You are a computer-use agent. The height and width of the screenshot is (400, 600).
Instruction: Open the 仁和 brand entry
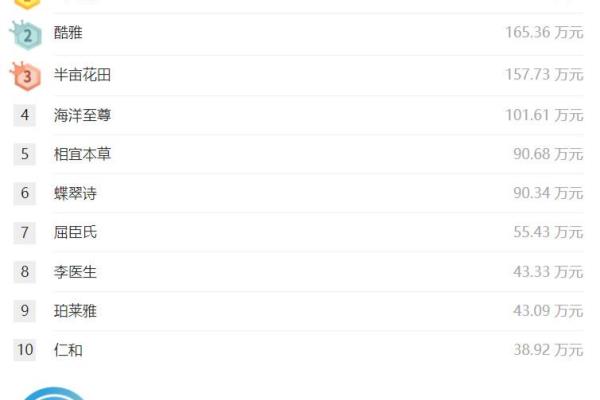click(x=68, y=350)
